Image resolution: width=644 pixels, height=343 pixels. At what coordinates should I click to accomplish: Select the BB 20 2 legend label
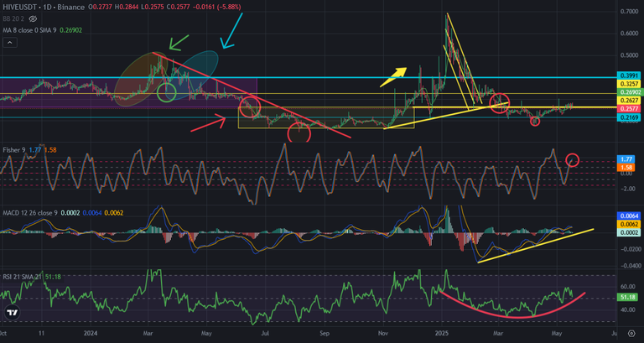point(13,19)
